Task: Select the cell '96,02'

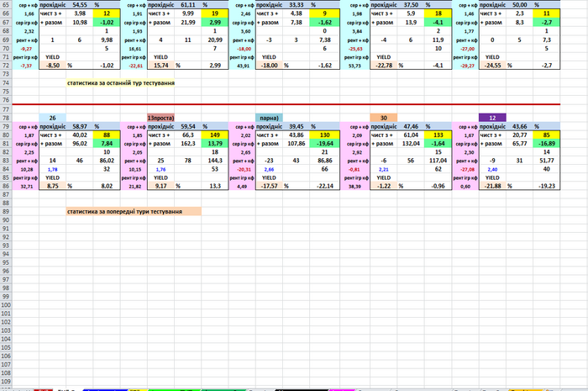Action: tap(80, 144)
